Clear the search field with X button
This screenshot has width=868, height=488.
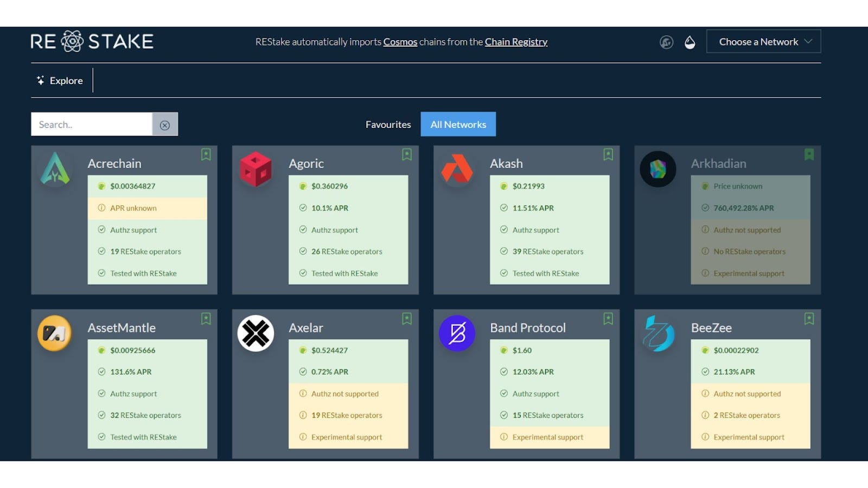click(x=165, y=125)
